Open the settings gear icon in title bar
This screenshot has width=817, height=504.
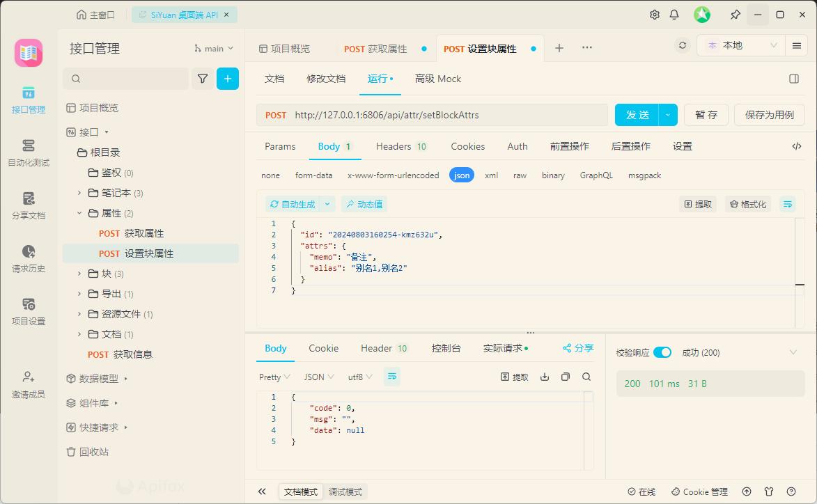tap(655, 15)
